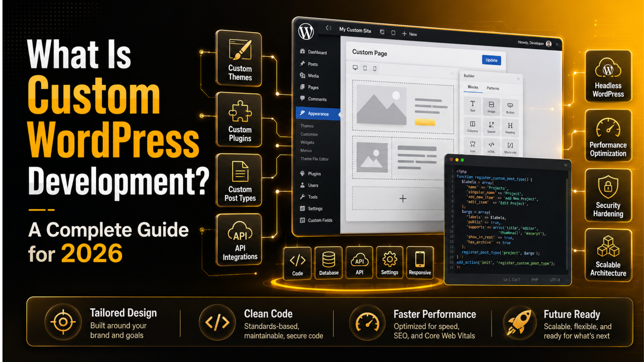
Task: Open Custom Fields in the sidebar
Action: tap(316, 220)
